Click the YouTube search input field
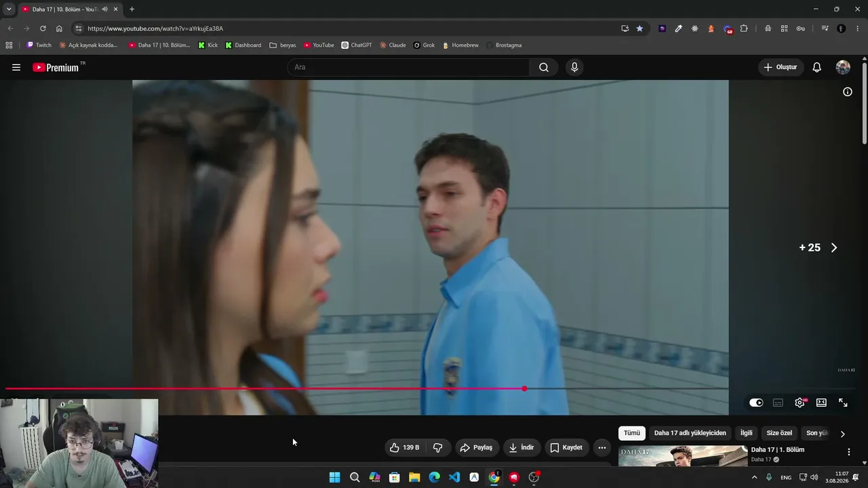The width and height of the screenshot is (868, 488). 408,67
